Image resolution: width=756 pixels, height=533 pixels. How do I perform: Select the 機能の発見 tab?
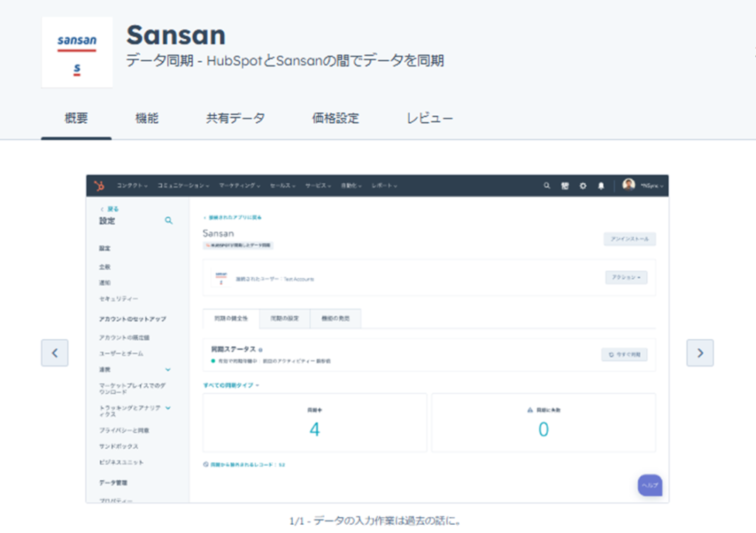(336, 318)
